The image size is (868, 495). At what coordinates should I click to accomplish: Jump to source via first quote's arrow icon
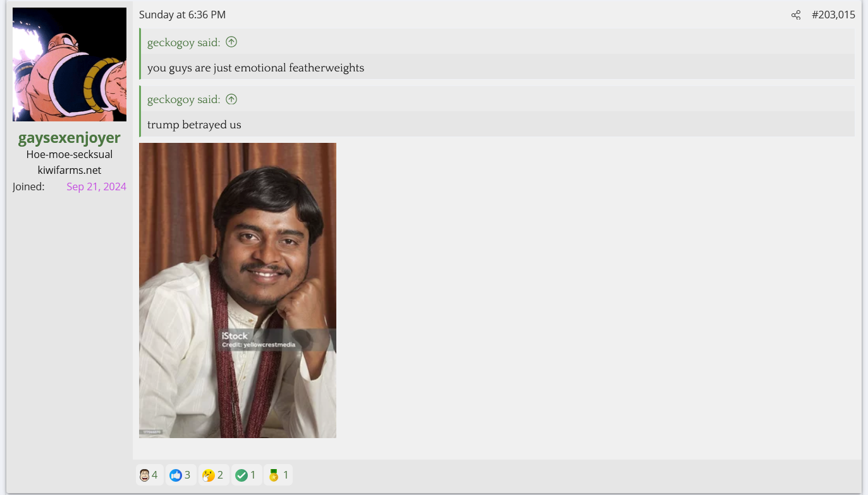[231, 42]
